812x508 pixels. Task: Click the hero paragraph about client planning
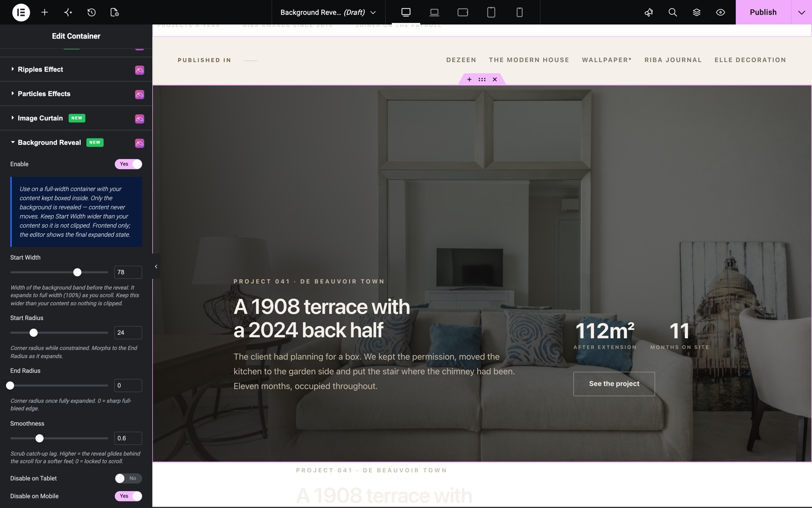(x=374, y=371)
